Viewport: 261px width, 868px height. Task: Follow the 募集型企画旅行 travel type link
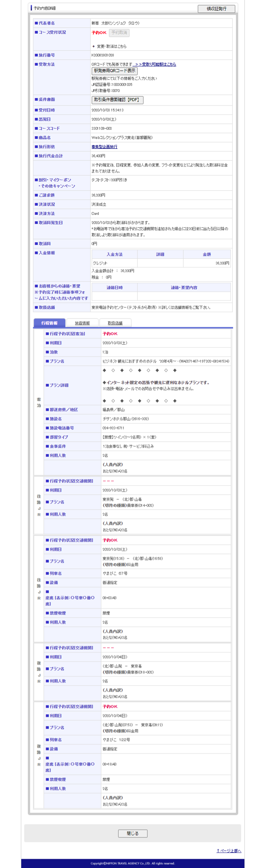coord(104,147)
